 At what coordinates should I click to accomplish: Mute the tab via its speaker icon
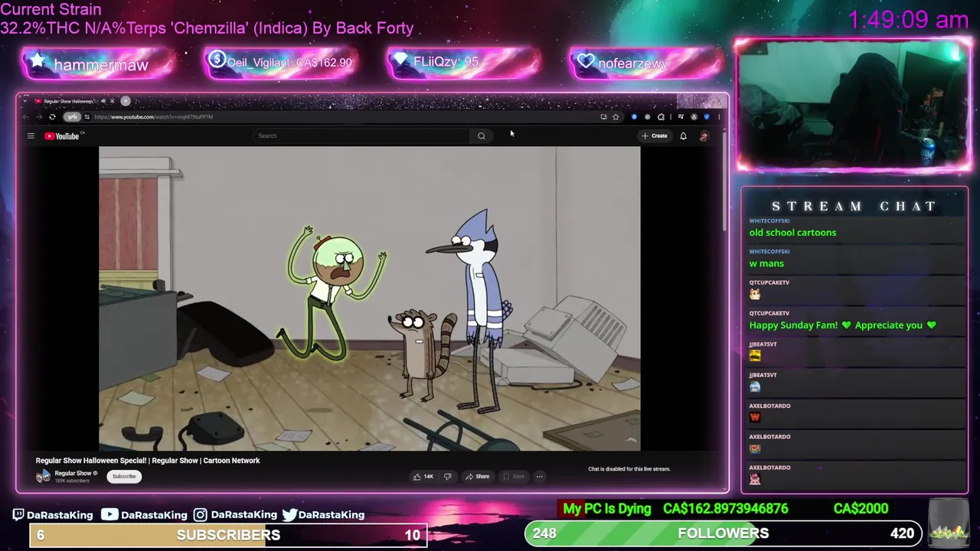(x=103, y=101)
